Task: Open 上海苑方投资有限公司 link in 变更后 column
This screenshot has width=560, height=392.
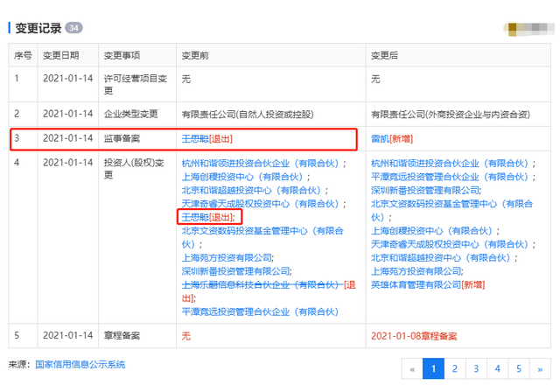Action: (416, 271)
